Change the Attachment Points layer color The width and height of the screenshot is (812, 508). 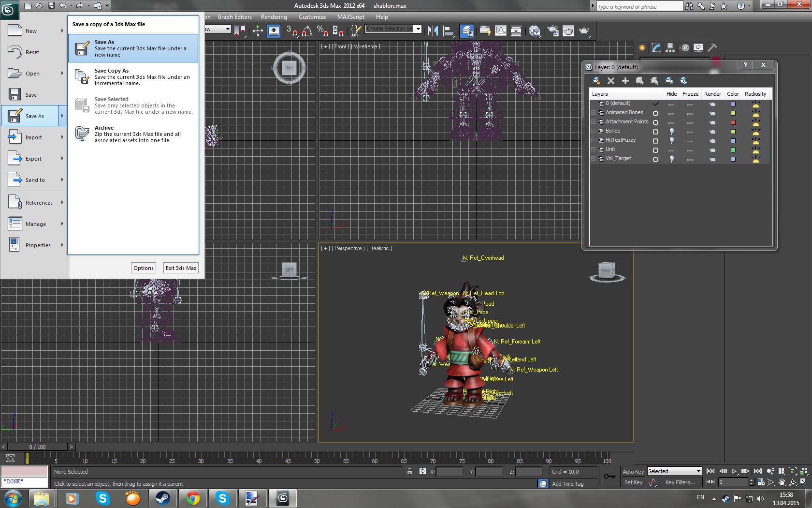[733, 122]
